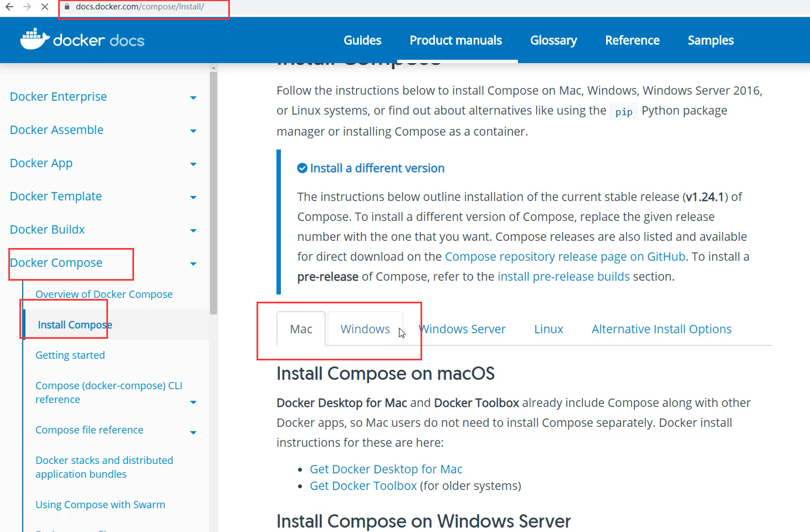
Task: Click the checkmark icon beside Install a different version
Action: pyautogui.click(x=302, y=168)
